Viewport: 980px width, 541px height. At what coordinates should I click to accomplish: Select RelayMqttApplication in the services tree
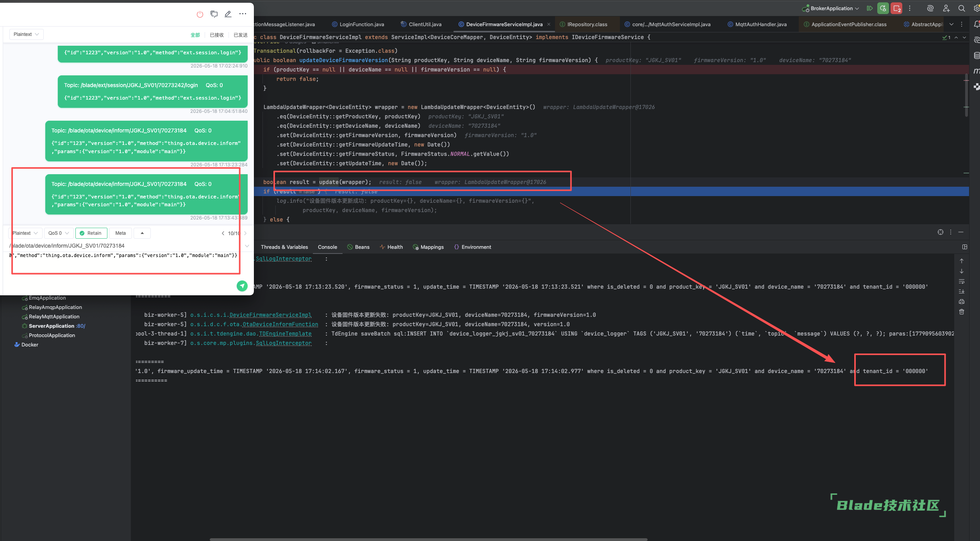pos(51,316)
